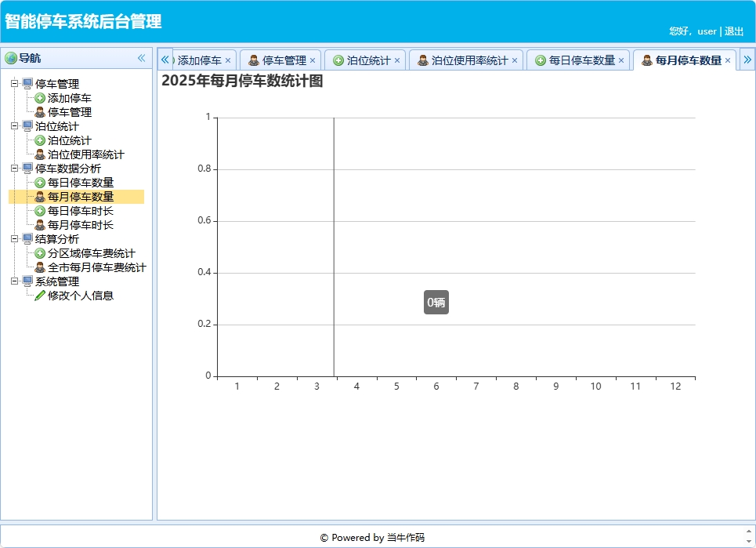The image size is (756, 548).
Task: Click the » arrow to scroll tabs right
Action: (748, 59)
